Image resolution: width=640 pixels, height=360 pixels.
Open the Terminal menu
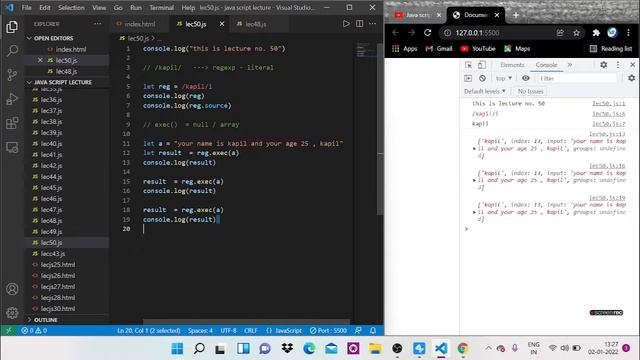(161, 7)
